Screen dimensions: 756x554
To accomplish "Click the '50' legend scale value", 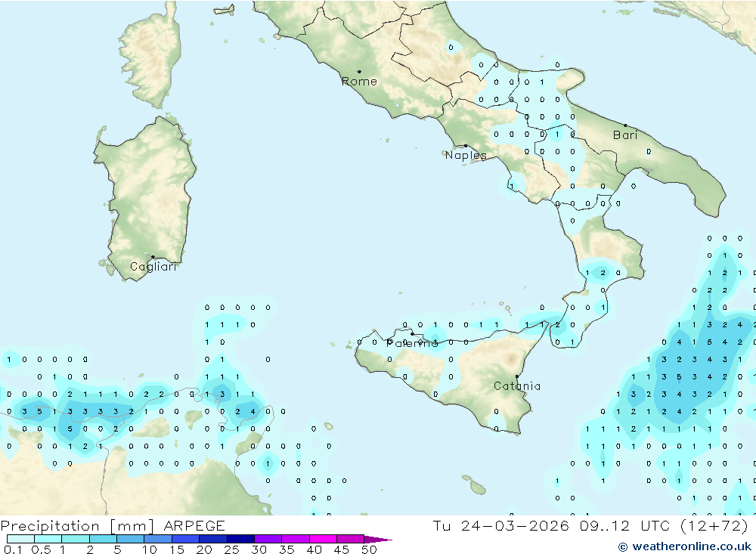I will 369,549.
